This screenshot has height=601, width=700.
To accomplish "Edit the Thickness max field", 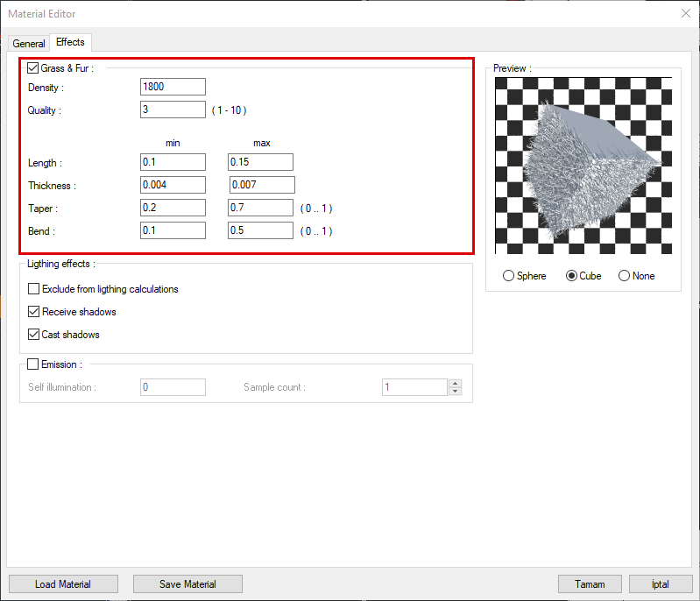I will click(262, 185).
